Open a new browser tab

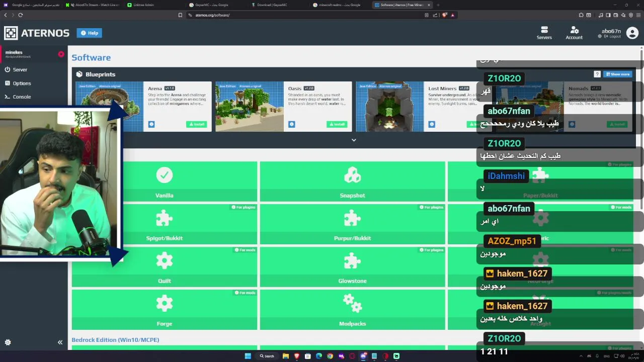click(x=438, y=5)
